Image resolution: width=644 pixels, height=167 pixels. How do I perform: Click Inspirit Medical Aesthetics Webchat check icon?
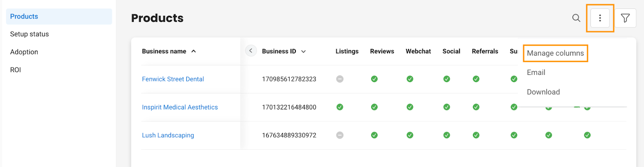point(410,107)
